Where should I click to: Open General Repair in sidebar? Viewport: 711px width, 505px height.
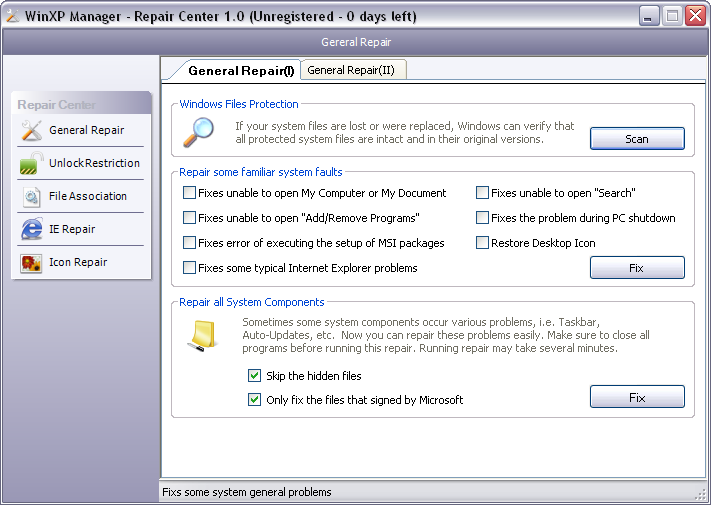[x=86, y=130]
